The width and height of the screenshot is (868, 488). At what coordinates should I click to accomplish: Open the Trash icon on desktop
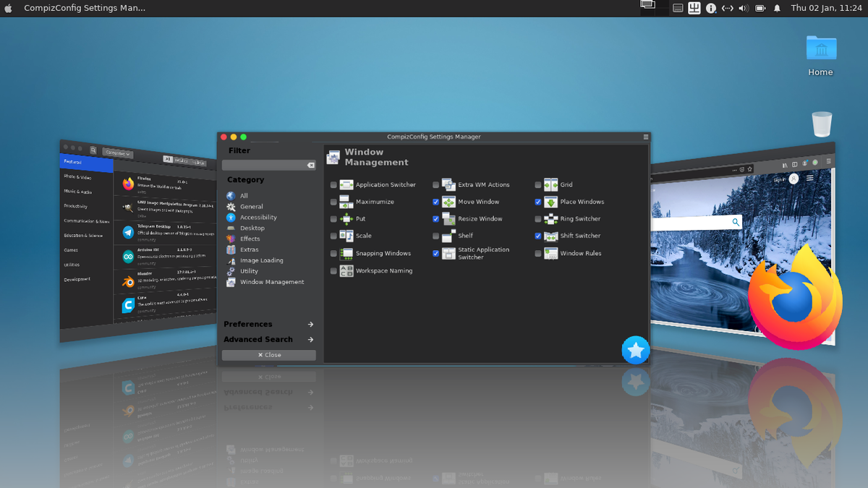(822, 124)
